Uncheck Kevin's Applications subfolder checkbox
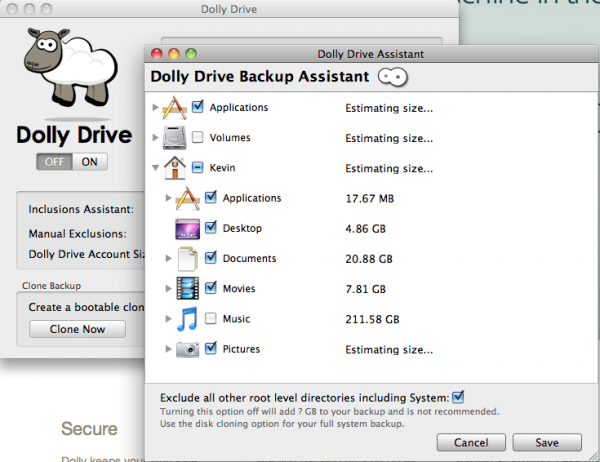Viewport: 600px width, 462px height. [210, 197]
